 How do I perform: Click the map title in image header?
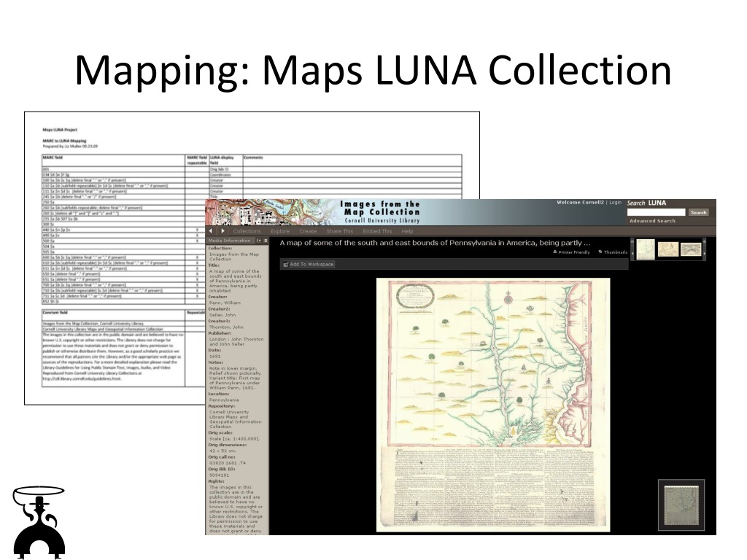coord(435,243)
